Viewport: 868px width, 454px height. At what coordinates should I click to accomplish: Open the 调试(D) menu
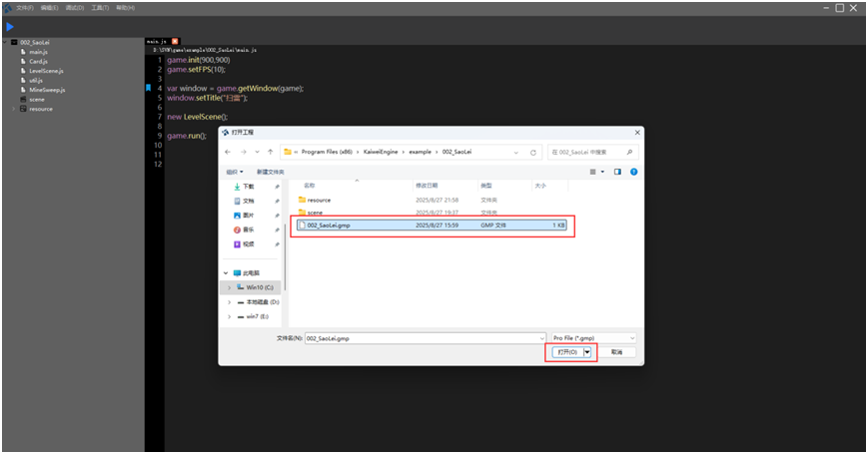coord(75,8)
